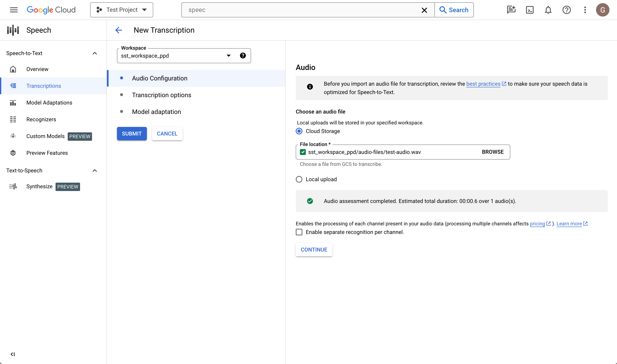Collapse Text-to-Speech sidebar section
The width and height of the screenshot is (617, 364).
pos(95,170)
